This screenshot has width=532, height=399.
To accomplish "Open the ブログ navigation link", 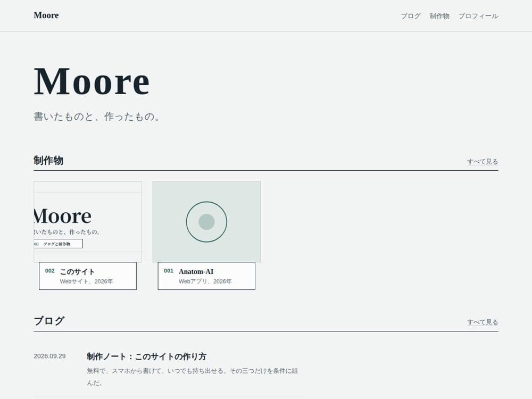I will pyautogui.click(x=411, y=16).
